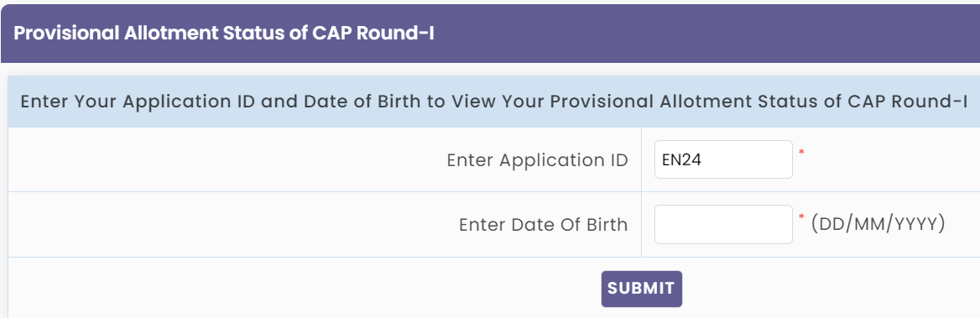Click red asterisk beside Date Of Birth field
980x318 pixels.
[x=801, y=216]
